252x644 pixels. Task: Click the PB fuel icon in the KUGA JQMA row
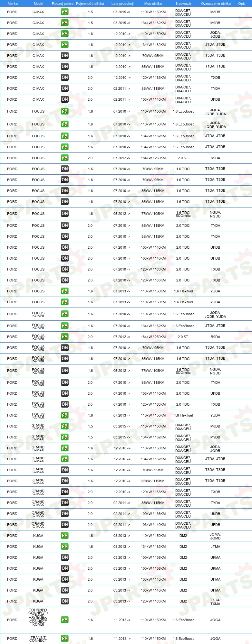[x=65, y=536]
